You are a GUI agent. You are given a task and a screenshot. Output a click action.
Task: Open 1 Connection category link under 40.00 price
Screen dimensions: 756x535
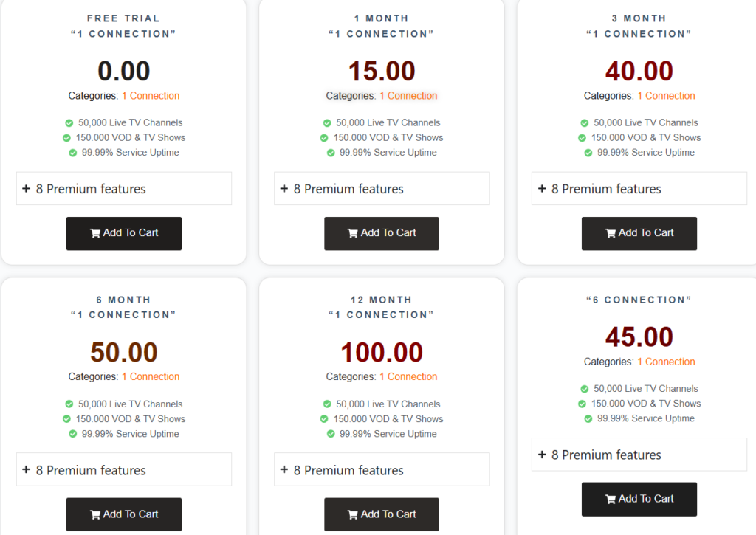(666, 96)
